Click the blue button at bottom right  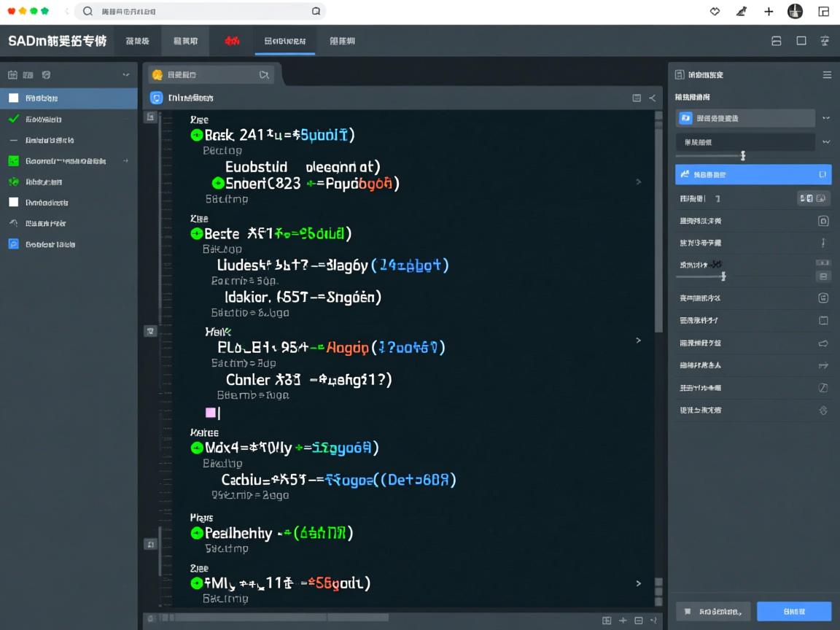[794, 611]
